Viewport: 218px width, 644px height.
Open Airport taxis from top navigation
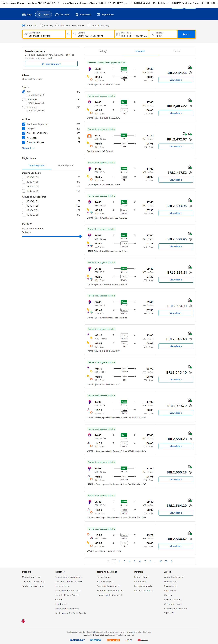[x=105, y=15]
